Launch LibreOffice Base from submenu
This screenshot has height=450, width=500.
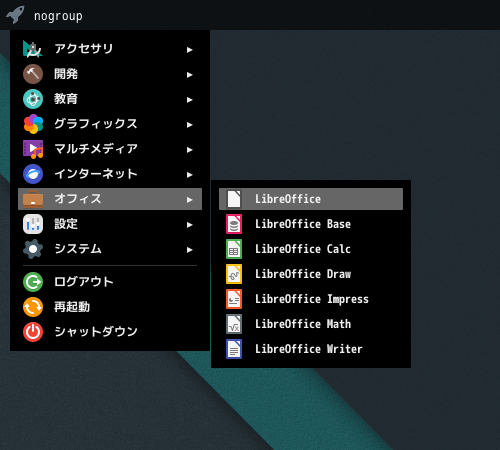pos(311,224)
